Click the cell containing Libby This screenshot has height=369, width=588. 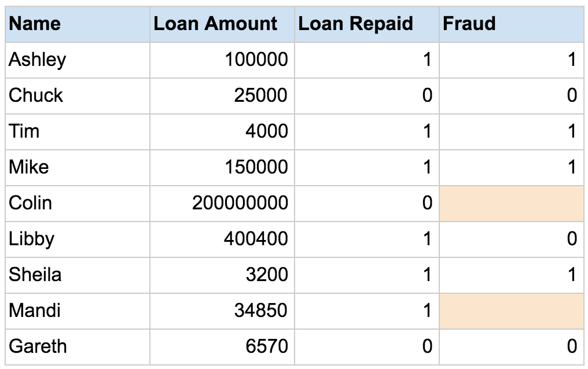(77, 239)
